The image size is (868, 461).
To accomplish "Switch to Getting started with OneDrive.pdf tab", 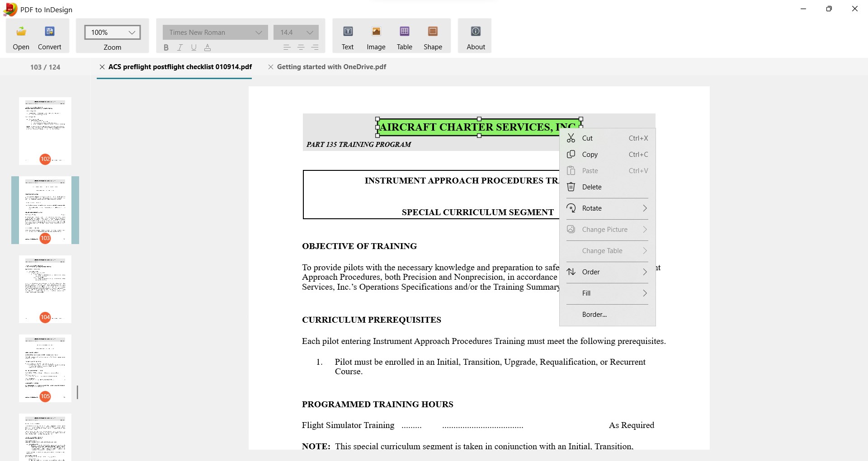I will [x=331, y=67].
